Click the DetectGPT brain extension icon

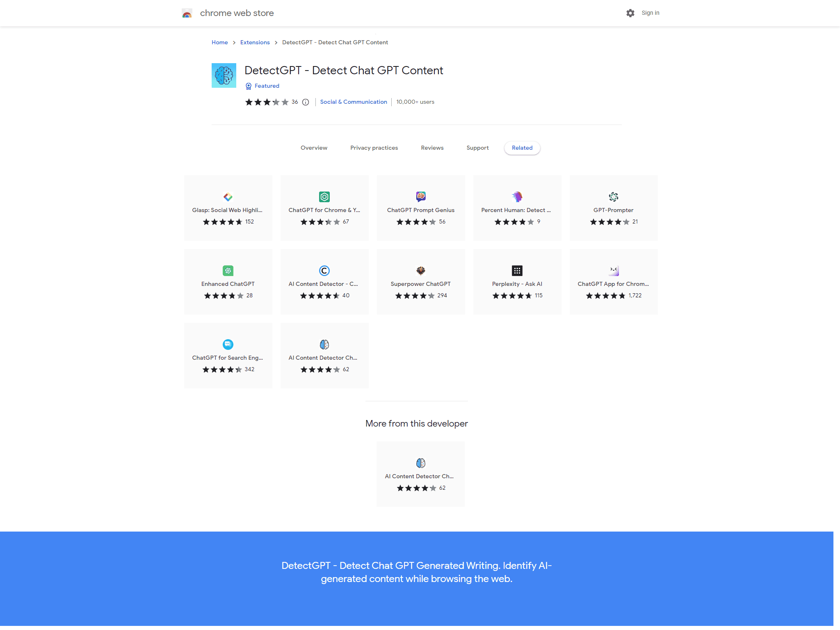[224, 75]
